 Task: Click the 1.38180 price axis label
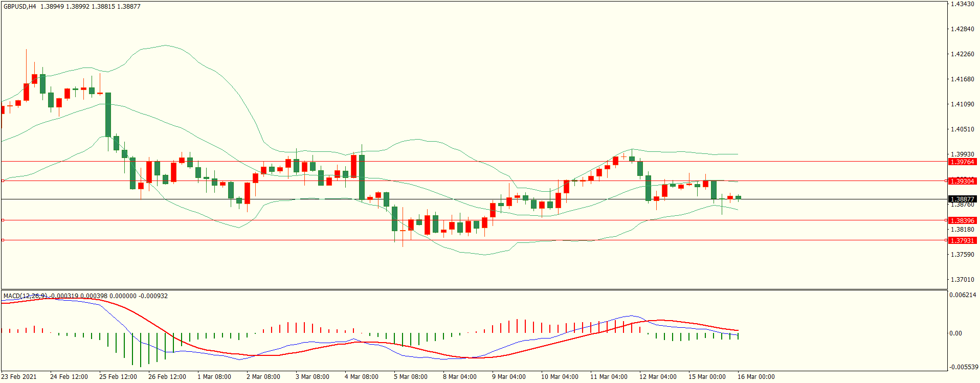(962, 230)
